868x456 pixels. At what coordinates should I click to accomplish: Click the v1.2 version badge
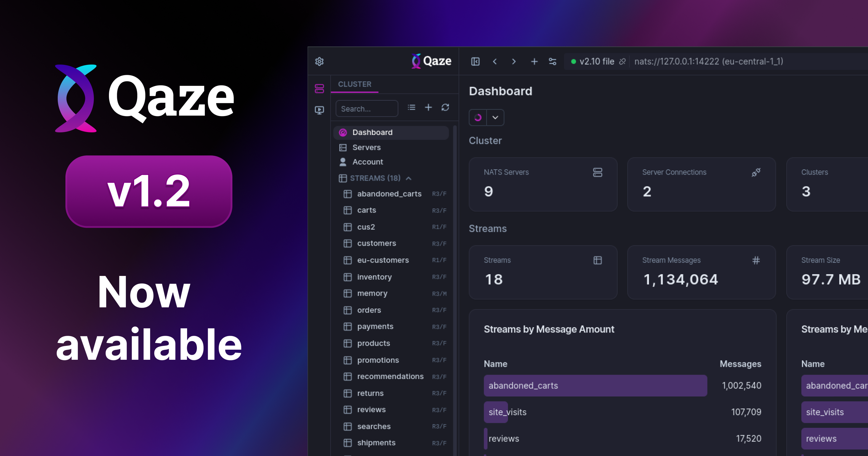(149, 192)
